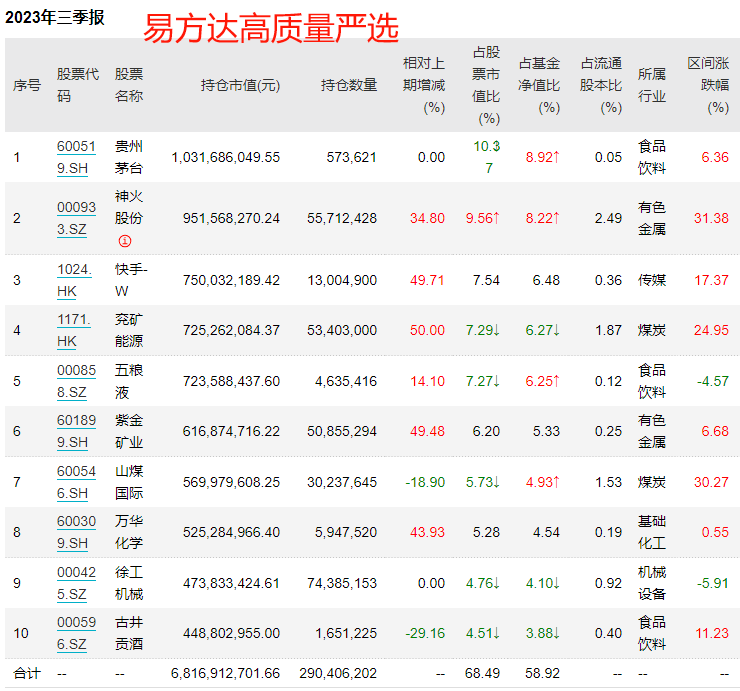Click the 序号 column header

pos(27,85)
